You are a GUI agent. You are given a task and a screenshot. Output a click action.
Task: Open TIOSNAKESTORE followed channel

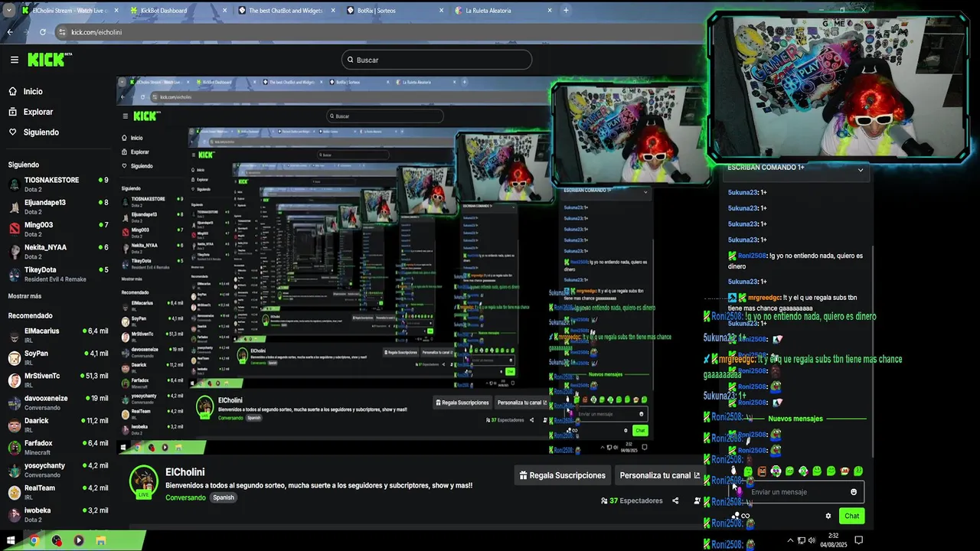(57, 184)
